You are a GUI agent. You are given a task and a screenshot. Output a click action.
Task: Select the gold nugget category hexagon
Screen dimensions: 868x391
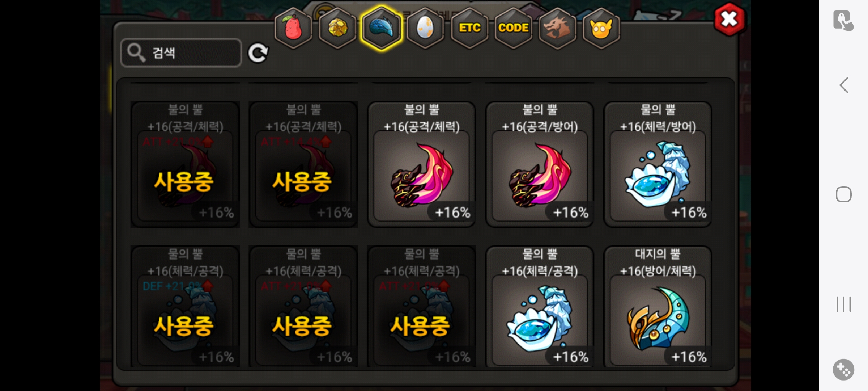(x=337, y=28)
